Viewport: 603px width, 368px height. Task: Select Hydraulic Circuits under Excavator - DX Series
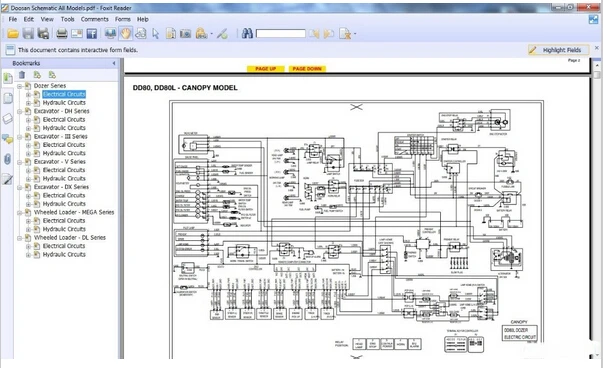coord(64,204)
